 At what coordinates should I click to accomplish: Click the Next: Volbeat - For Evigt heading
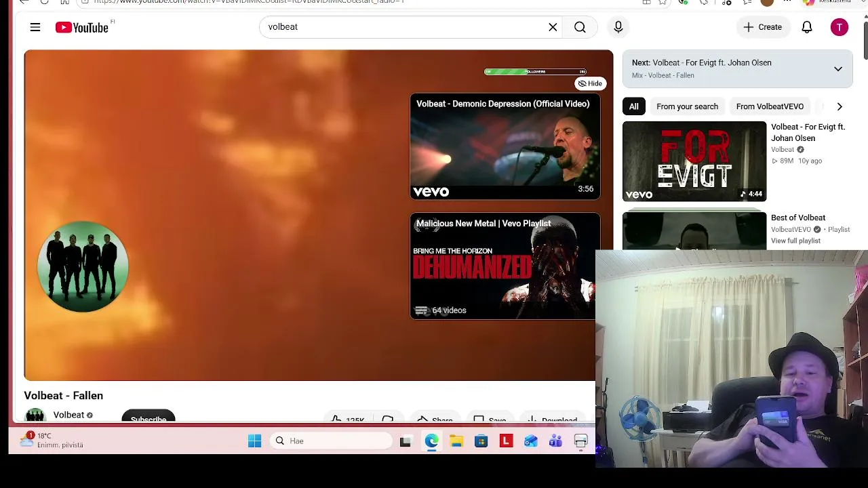click(x=702, y=62)
